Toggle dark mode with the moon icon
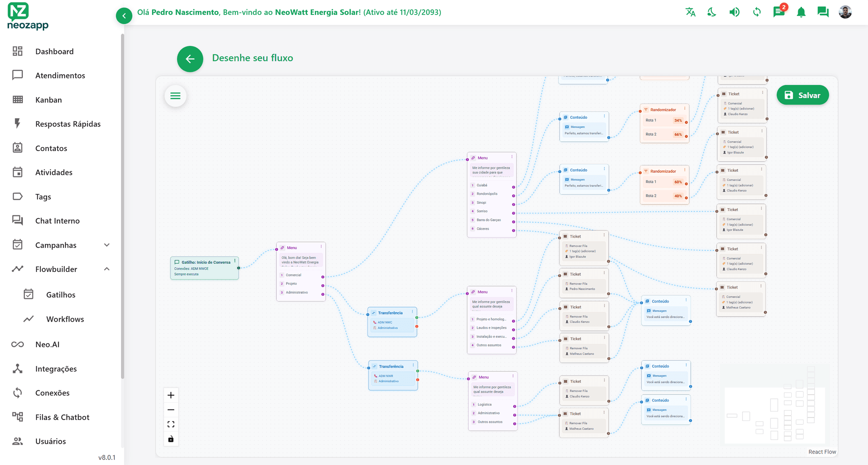The image size is (868, 465). [712, 12]
